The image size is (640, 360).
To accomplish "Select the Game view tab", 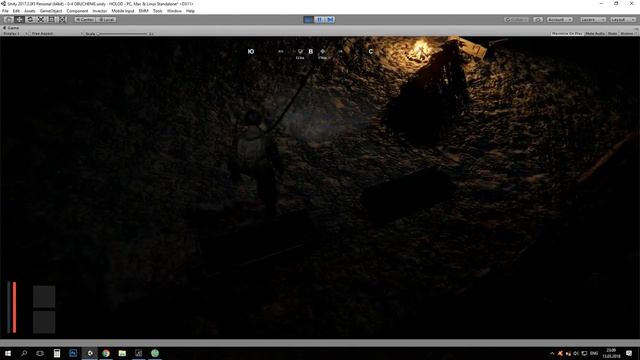I will click(11, 28).
